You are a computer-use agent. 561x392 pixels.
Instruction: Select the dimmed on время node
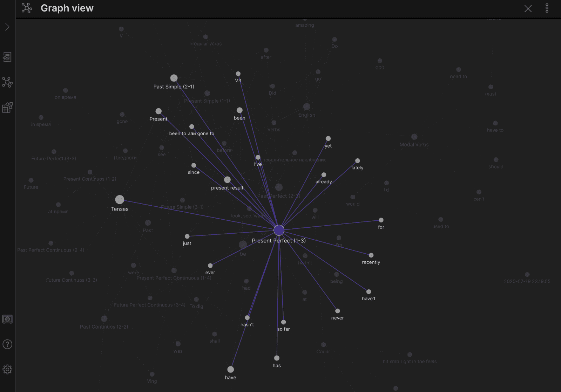point(65,90)
